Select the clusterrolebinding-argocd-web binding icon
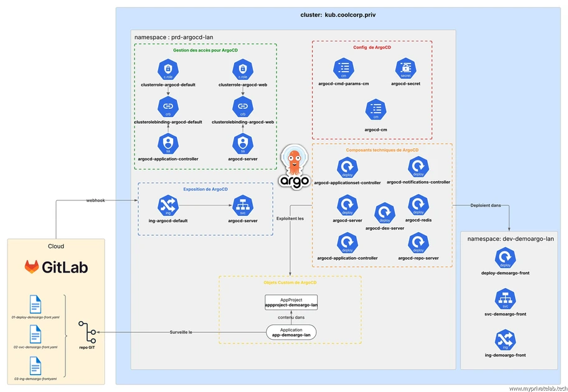The image size is (568, 392). 243,106
